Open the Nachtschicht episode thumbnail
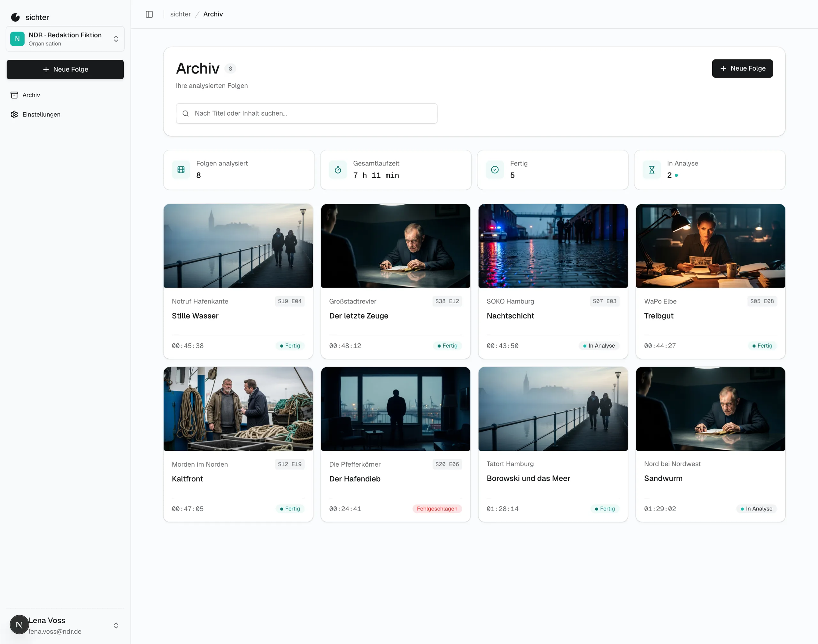818x644 pixels. point(553,246)
